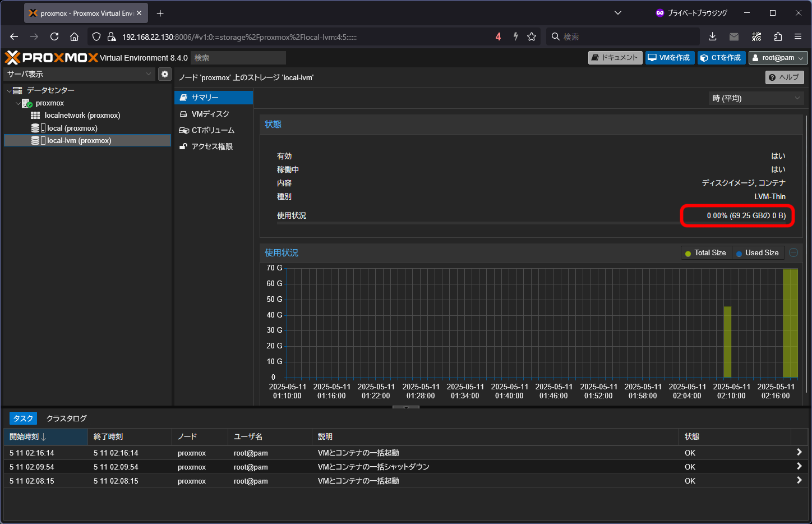This screenshot has height=524, width=812.
Task: Click the Proxmox 検索 search field
Action: pyautogui.click(x=238, y=58)
